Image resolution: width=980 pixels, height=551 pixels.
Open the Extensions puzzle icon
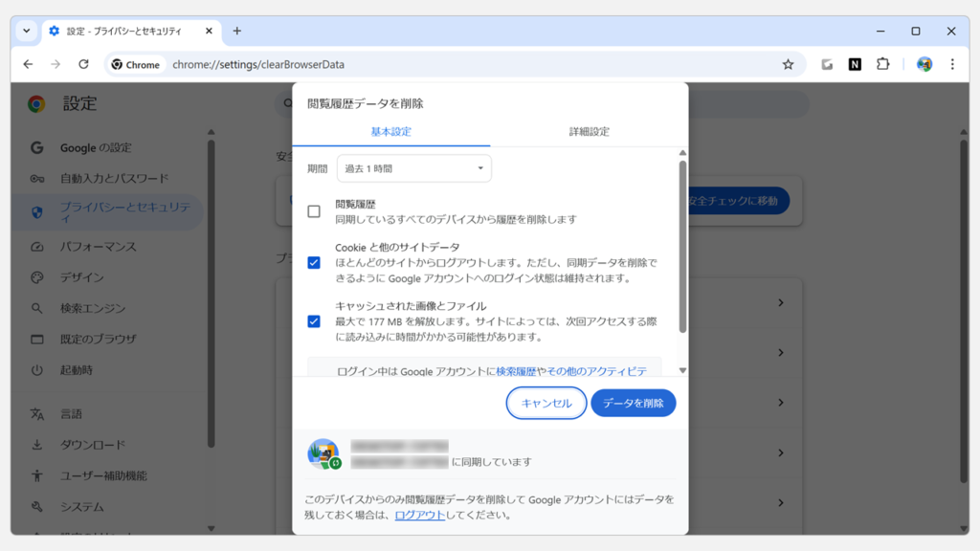click(882, 64)
